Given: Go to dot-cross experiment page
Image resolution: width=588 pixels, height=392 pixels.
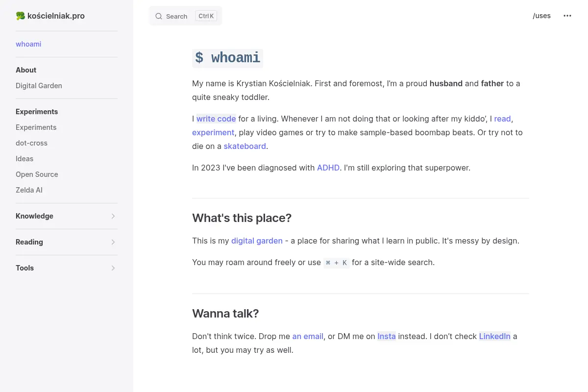Looking at the screenshot, I should (x=31, y=143).
